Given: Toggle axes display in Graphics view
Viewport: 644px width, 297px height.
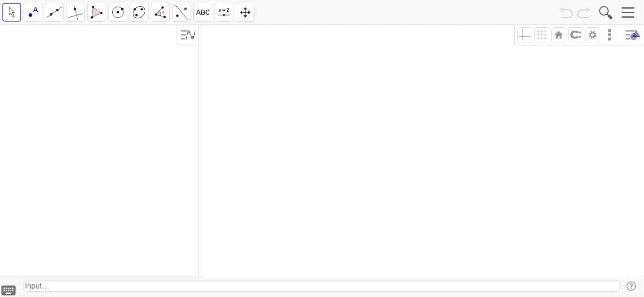Looking at the screenshot, I should click(x=525, y=35).
